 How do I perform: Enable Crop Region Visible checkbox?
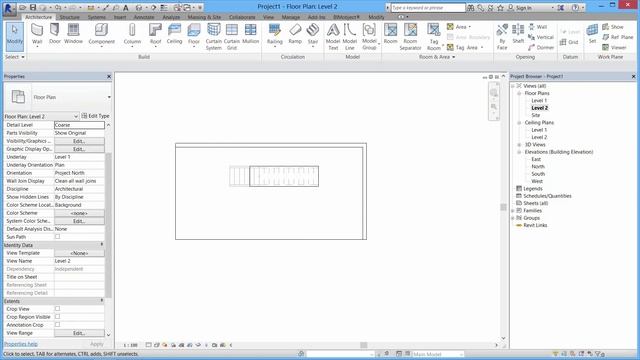coord(58,317)
